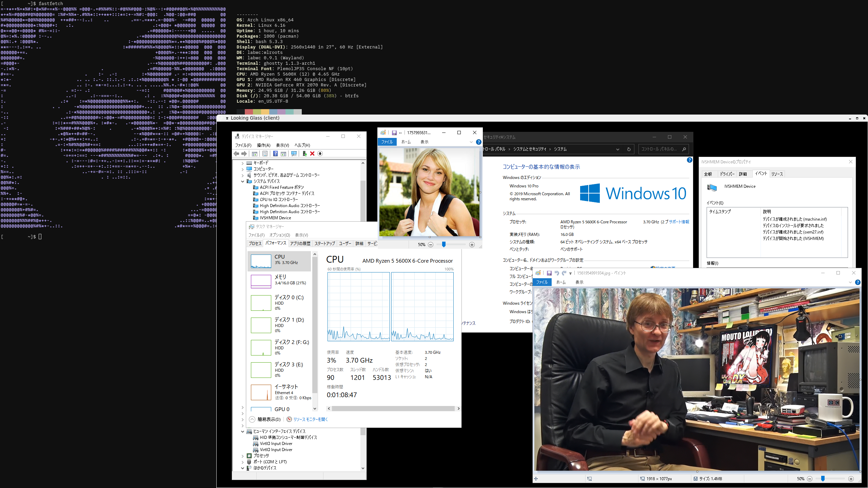Viewport: 868px width, 488px height.
Task: Open Properties icon in Device Manager toolbar
Action: pyautogui.click(x=265, y=154)
